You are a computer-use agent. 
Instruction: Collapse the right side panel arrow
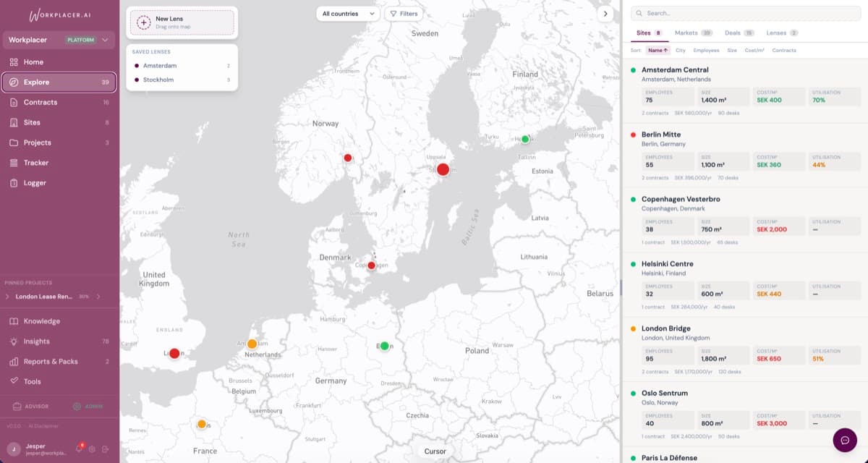click(607, 14)
